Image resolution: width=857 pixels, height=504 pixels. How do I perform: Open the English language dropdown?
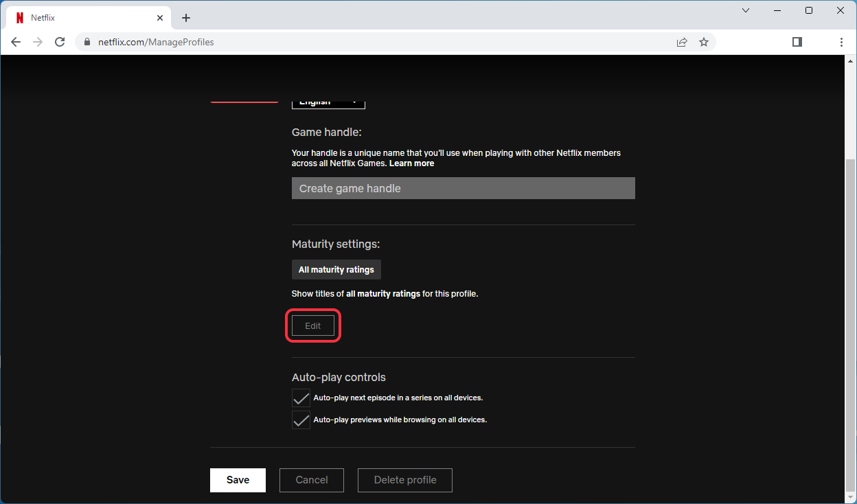[x=328, y=102]
